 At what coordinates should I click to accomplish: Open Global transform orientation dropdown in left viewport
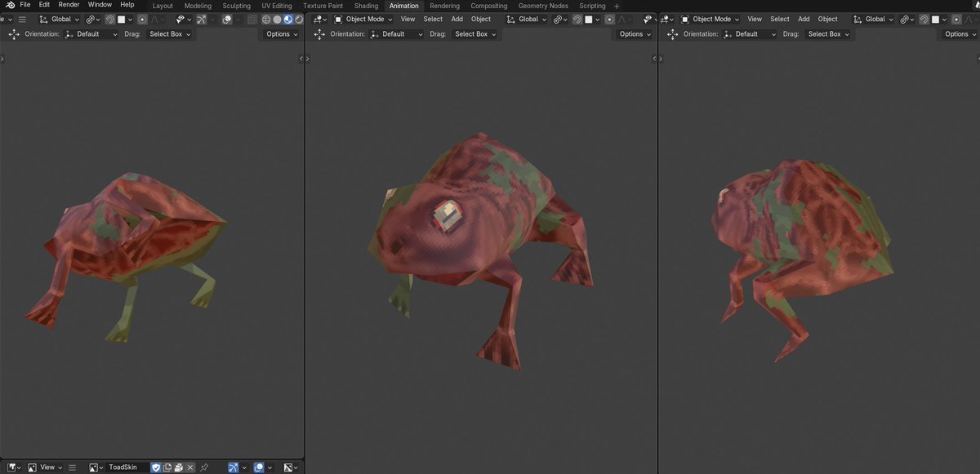(59, 19)
